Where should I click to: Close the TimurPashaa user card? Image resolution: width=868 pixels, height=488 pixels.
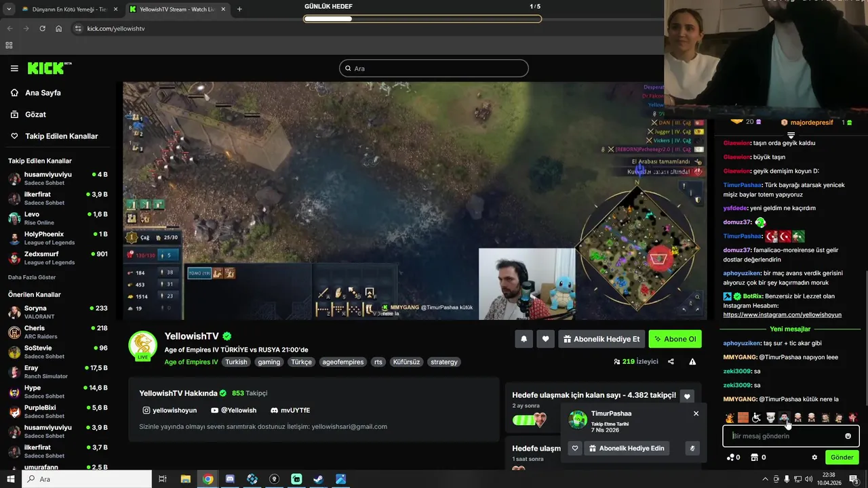tap(696, 413)
